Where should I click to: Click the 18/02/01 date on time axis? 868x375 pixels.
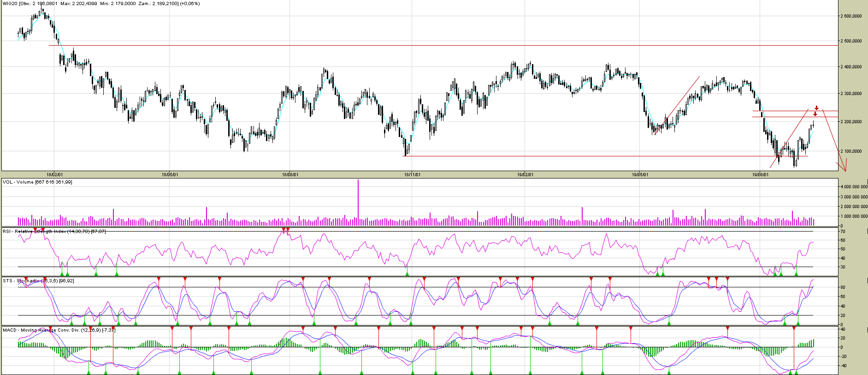click(x=54, y=175)
